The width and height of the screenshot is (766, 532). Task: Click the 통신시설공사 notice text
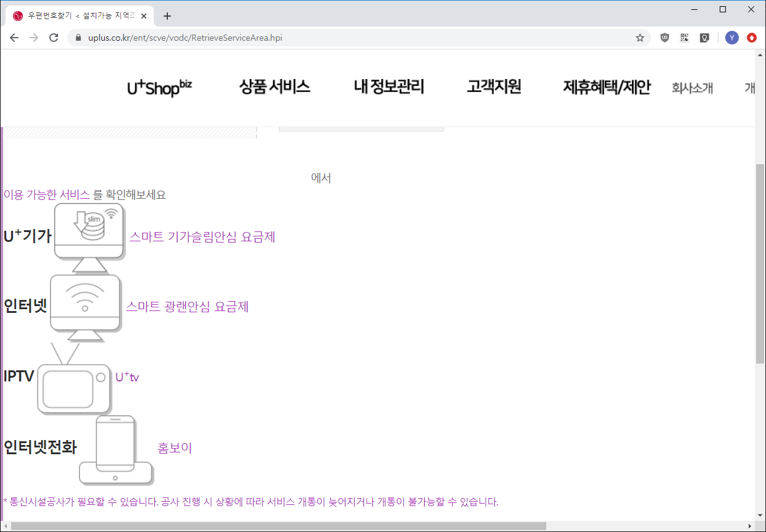click(x=251, y=502)
